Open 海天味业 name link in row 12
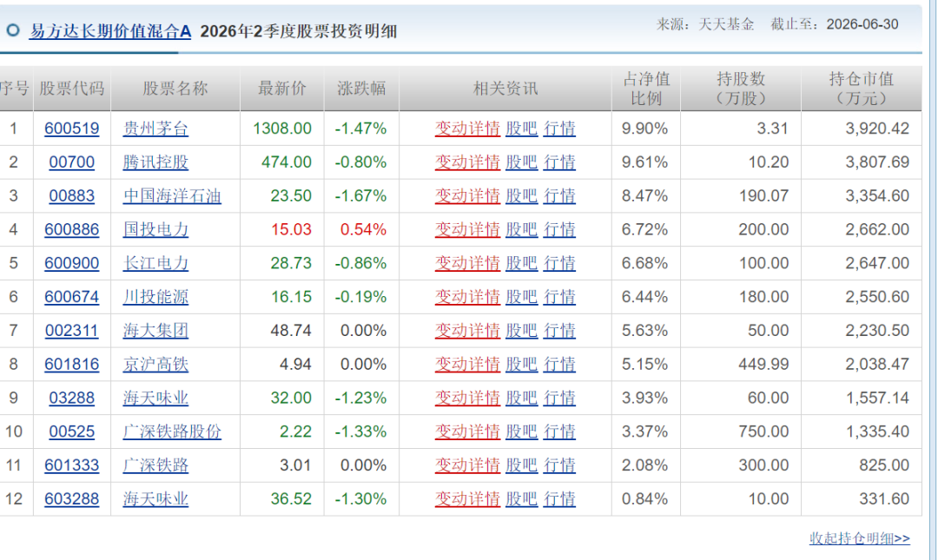The height and width of the screenshot is (560, 938). tap(155, 499)
